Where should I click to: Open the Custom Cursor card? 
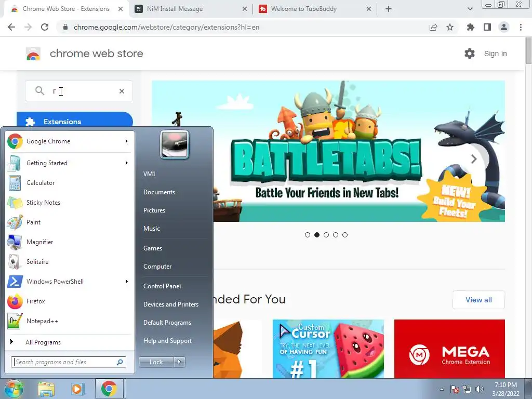[328, 349]
